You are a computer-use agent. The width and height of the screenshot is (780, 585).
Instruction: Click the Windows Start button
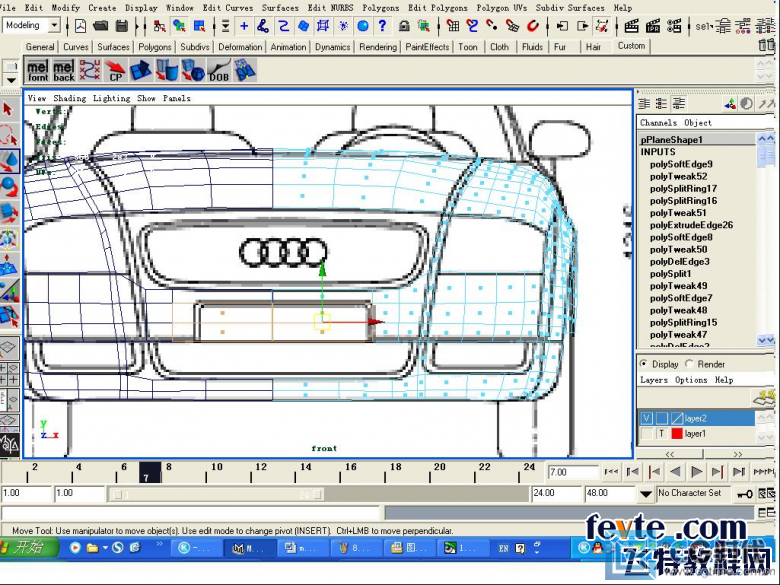pos(29,547)
